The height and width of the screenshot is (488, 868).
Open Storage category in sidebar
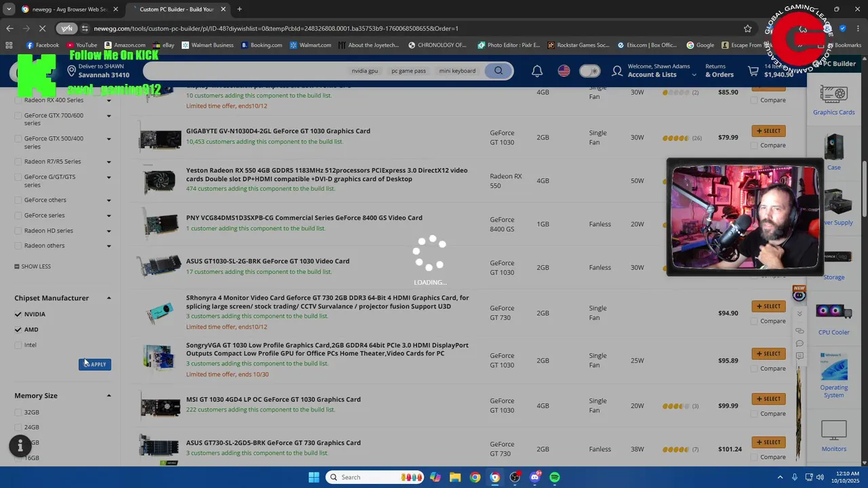coord(833,266)
